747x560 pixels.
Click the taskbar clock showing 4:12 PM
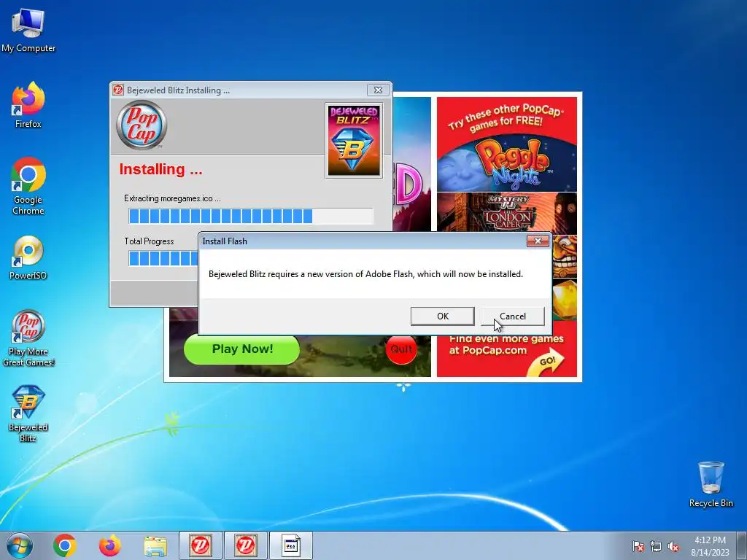click(x=710, y=546)
